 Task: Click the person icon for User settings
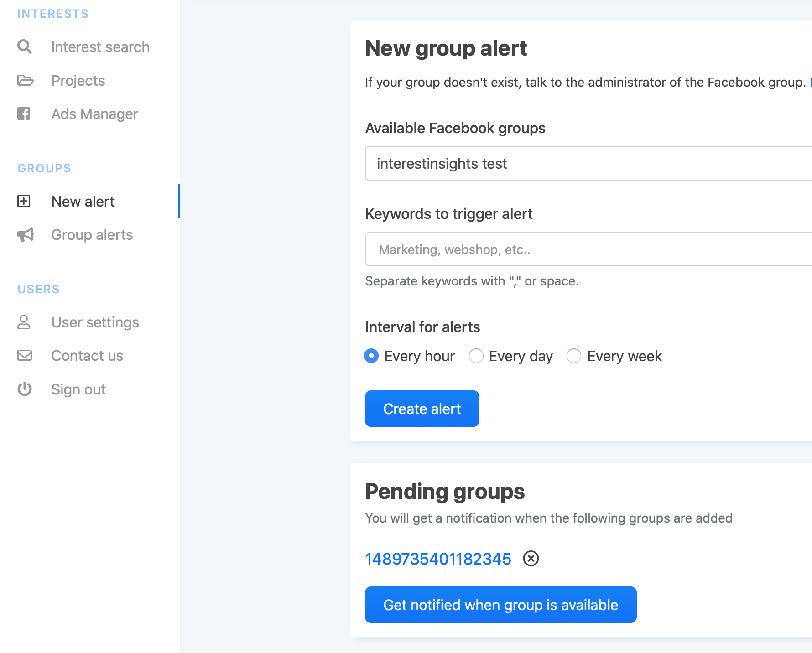24,322
